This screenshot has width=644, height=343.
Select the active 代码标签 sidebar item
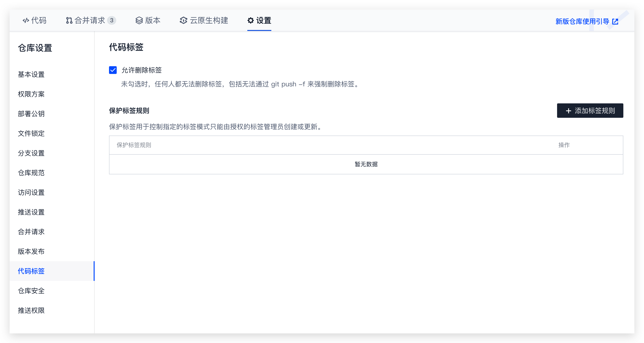tap(52, 271)
